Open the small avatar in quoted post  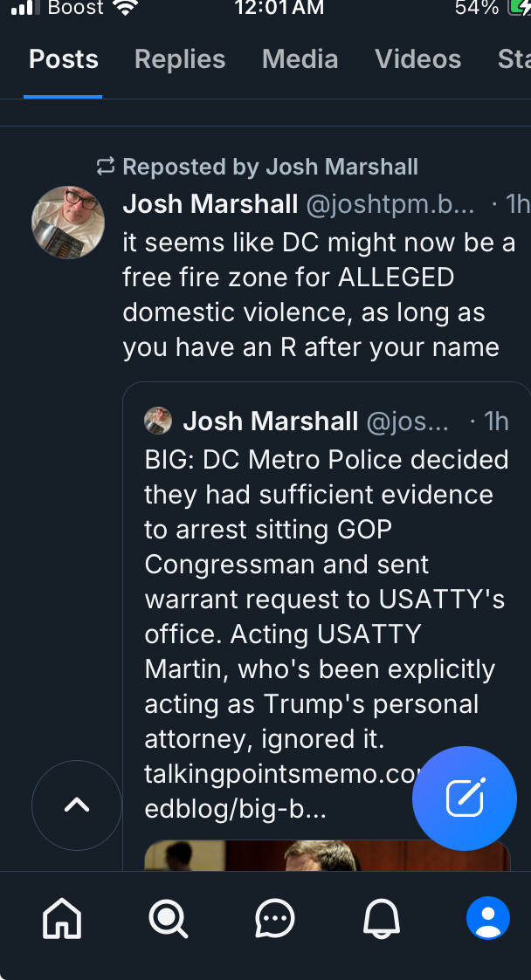coord(158,421)
